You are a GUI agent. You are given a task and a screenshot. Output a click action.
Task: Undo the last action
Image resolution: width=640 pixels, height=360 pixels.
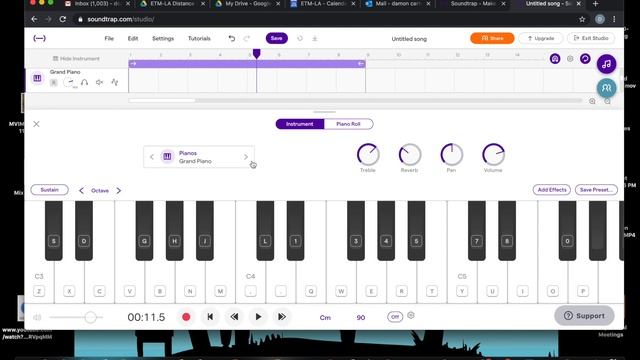232,38
